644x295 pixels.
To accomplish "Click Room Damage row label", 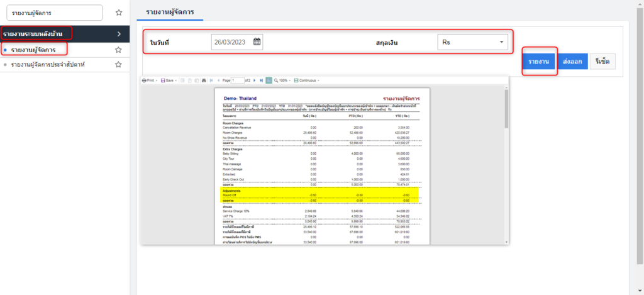I will click(233, 169).
